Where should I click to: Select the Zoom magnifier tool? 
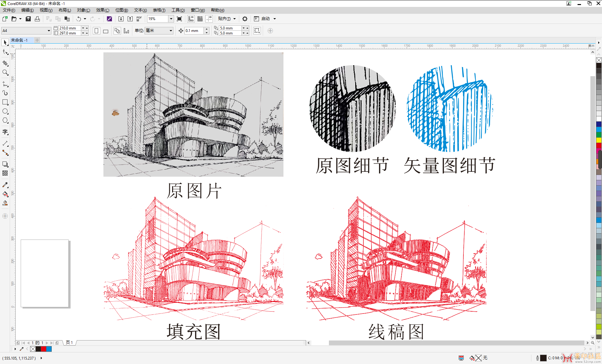(5, 73)
